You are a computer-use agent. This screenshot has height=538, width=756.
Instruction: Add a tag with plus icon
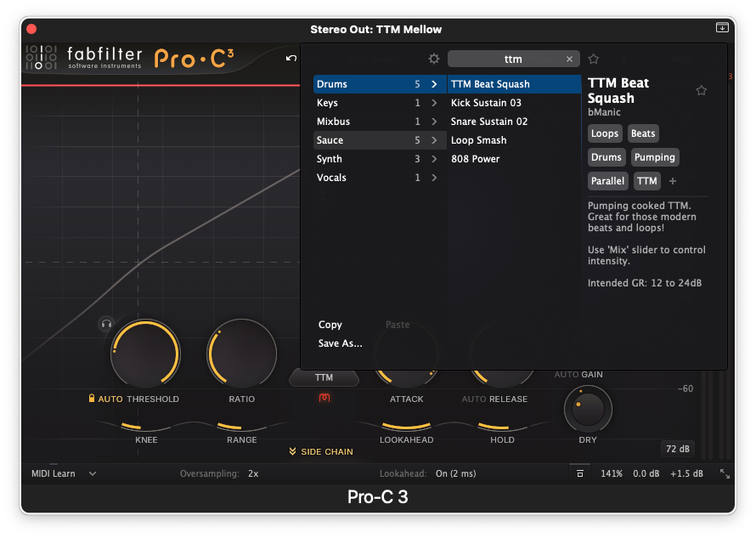click(x=673, y=181)
